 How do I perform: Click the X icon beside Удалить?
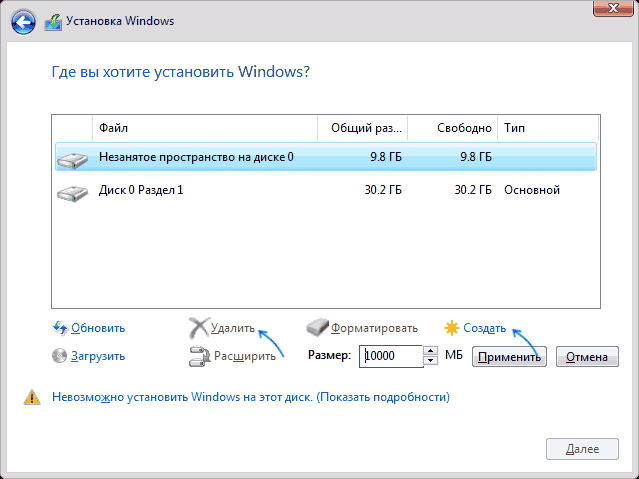click(198, 327)
